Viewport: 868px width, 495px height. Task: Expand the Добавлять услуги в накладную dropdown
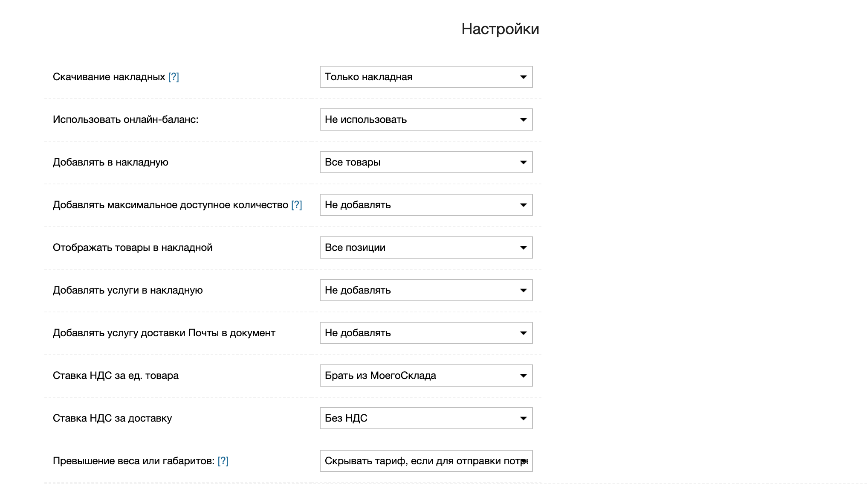425,290
